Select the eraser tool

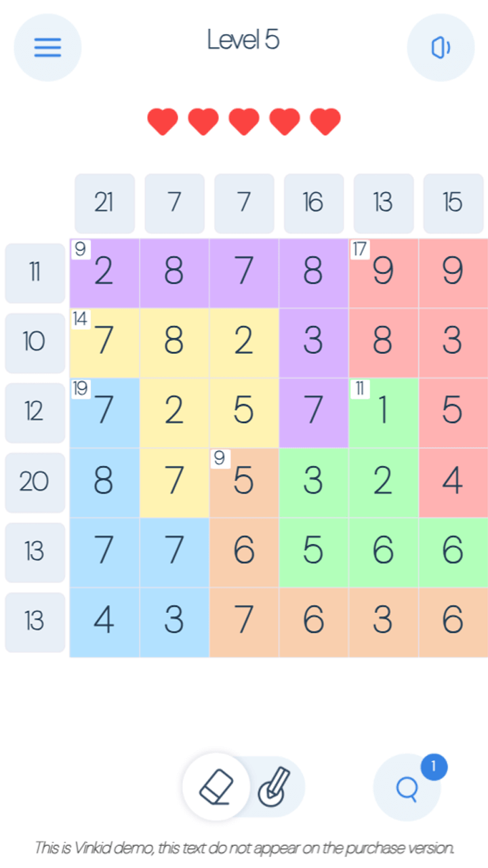pyautogui.click(x=216, y=787)
